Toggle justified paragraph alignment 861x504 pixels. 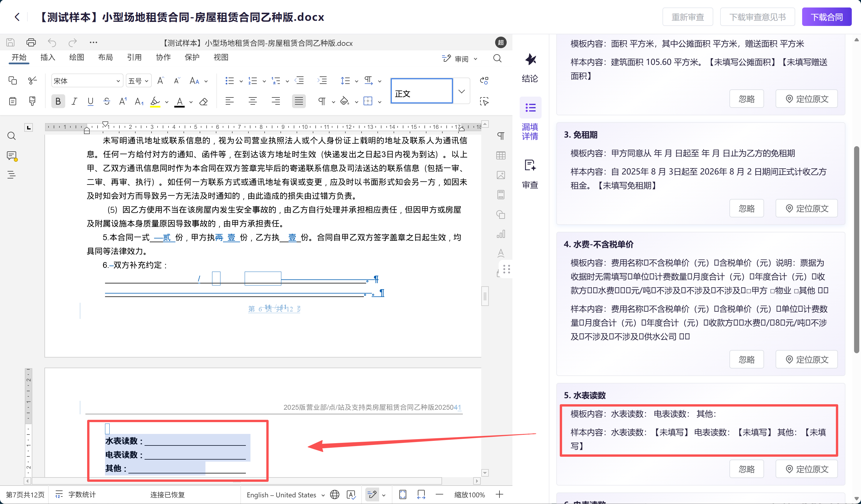click(299, 101)
